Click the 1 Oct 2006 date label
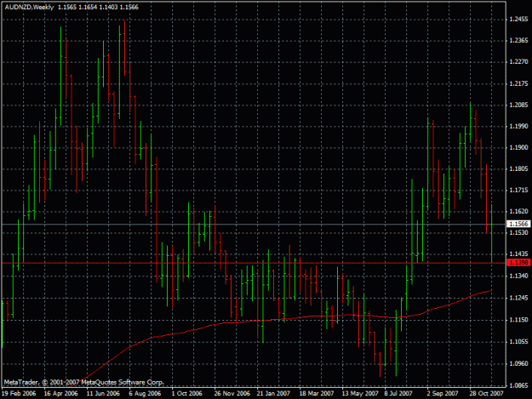532x399 pixels. pyautogui.click(x=186, y=394)
